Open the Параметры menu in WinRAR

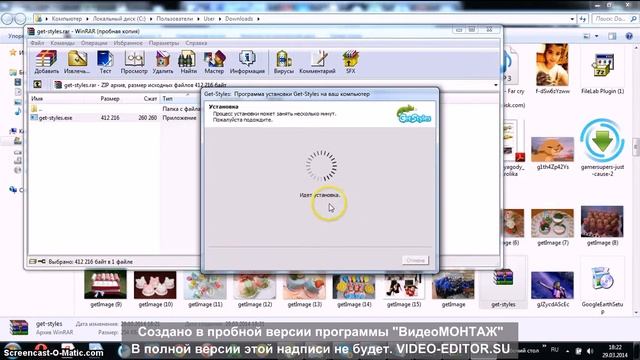coord(164,43)
